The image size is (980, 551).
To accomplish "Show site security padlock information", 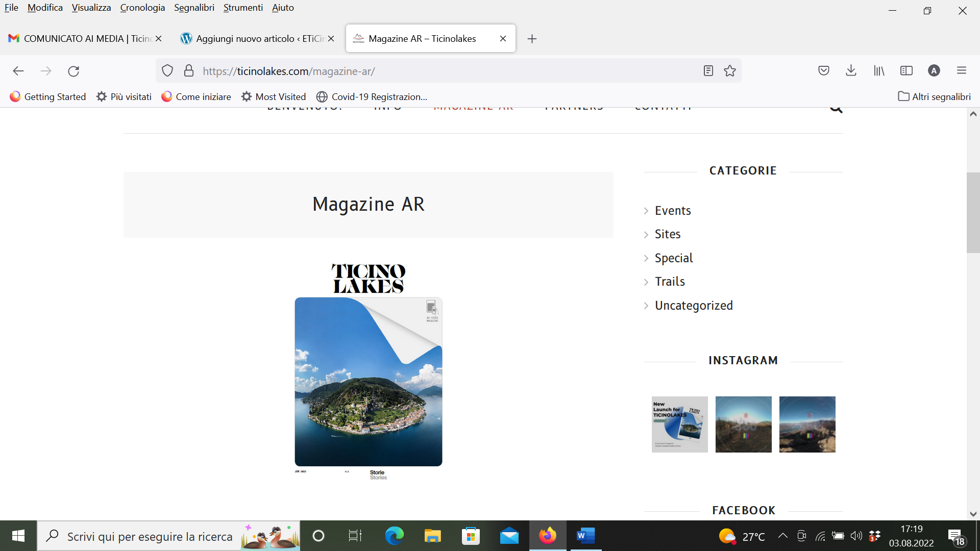I will pyautogui.click(x=189, y=71).
